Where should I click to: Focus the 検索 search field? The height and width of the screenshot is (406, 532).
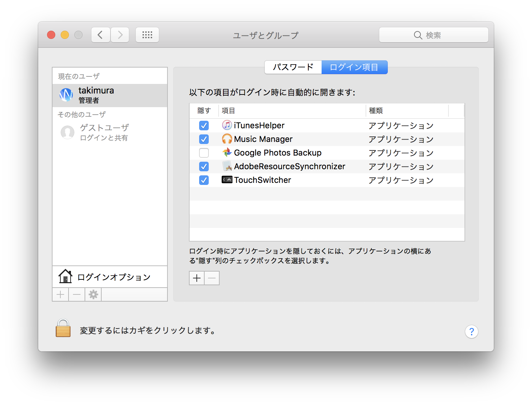434,35
